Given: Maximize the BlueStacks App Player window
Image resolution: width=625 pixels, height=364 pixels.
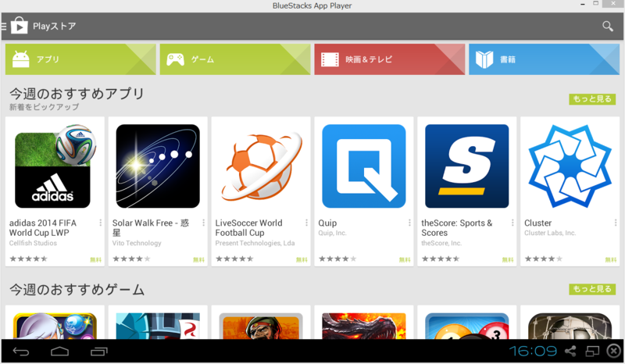Looking at the screenshot, I should click(596, 4).
